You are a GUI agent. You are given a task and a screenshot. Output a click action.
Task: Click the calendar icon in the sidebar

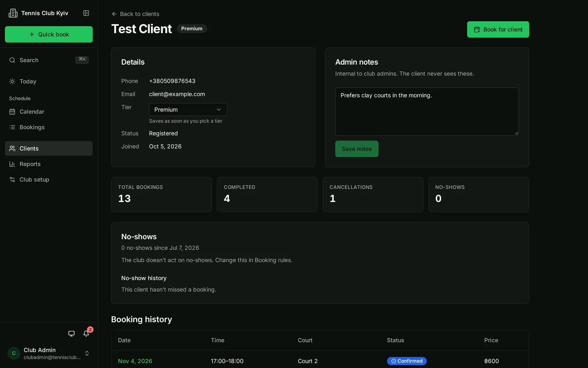[12, 112]
